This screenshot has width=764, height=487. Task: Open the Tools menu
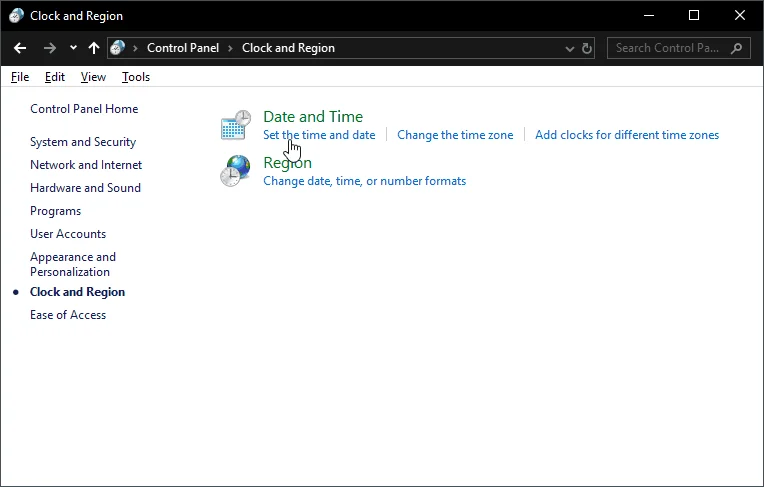[x=135, y=77]
